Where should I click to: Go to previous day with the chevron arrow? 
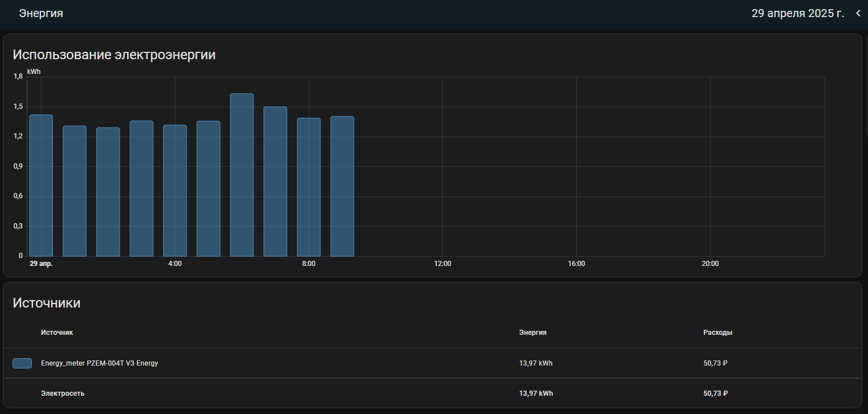(858, 14)
